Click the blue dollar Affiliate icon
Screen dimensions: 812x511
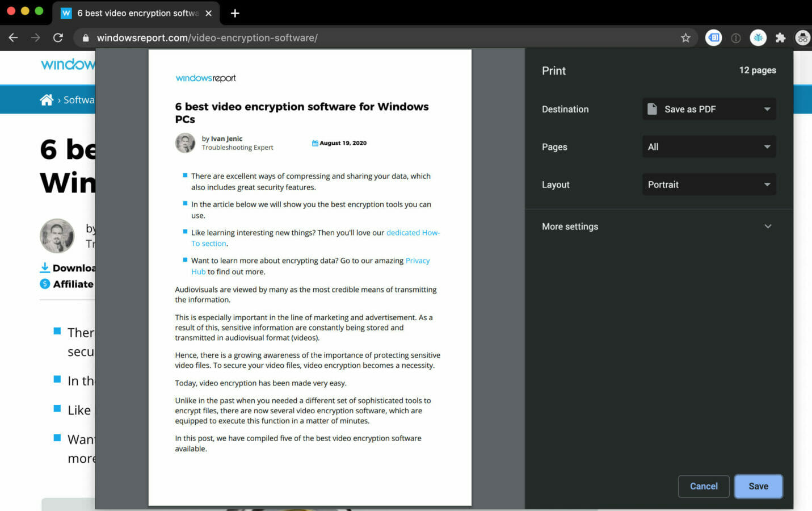pyautogui.click(x=45, y=284)
